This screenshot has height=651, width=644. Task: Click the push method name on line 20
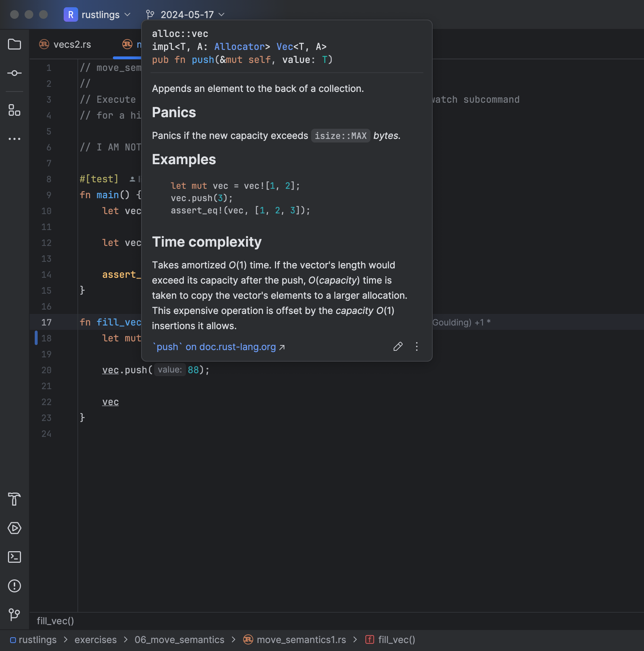[x=136, y=370]
